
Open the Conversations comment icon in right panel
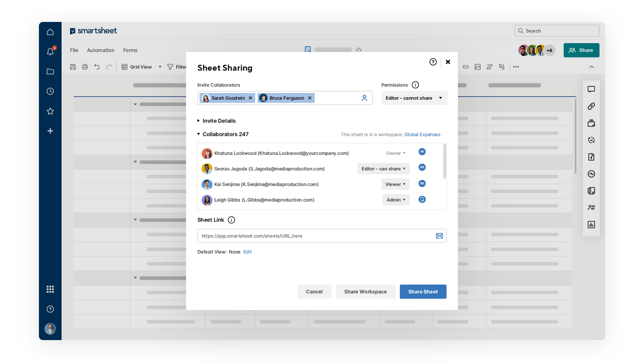click(x=591, y=89)
